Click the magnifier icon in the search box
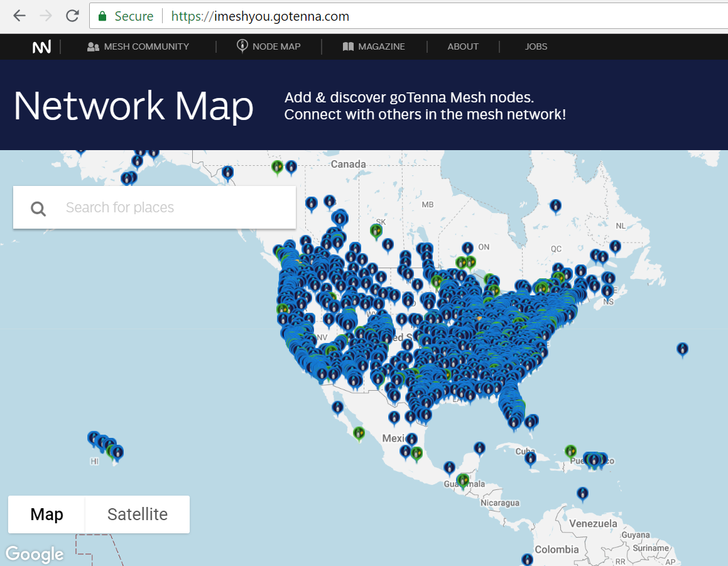 click(38, 208)
